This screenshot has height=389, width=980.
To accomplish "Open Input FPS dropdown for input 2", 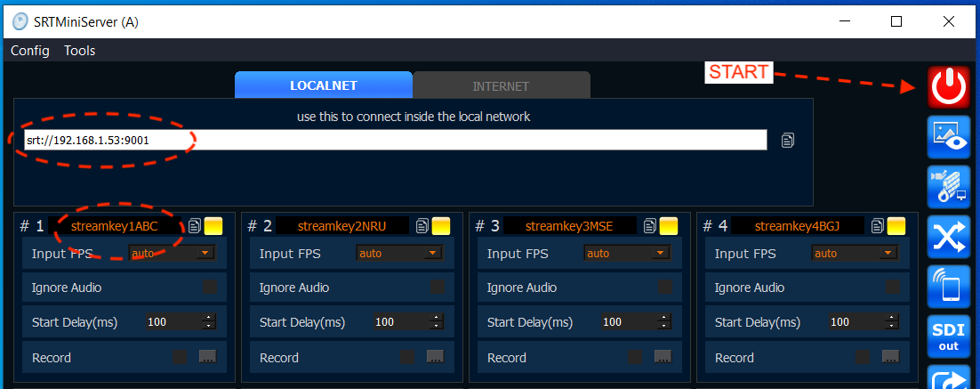I will pos(399,254).
